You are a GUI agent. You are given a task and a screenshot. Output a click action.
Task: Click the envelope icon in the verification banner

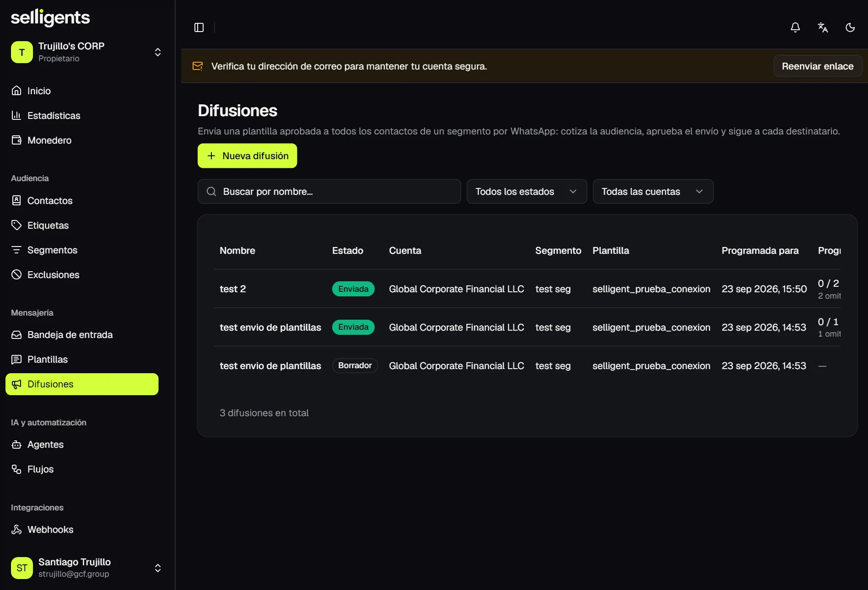point(198,66)
